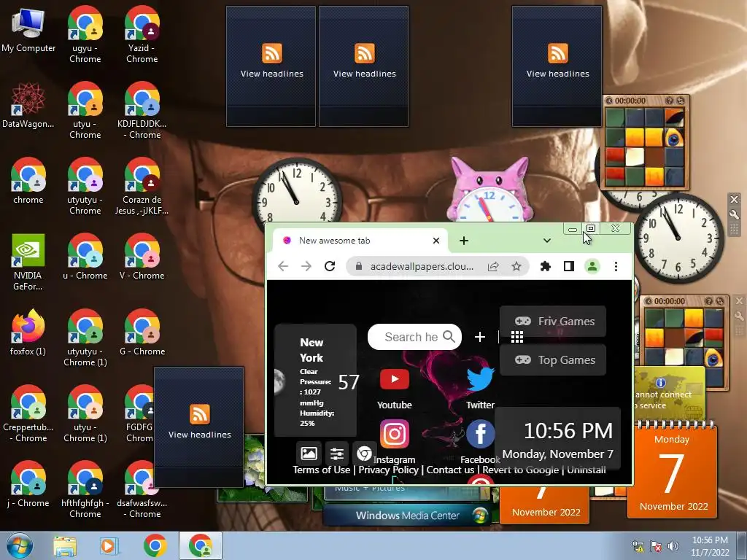The height and width of the screenshot is (560, 747).
Task: Open the volume speaker tray icon
Action: [x=673, y=546]
